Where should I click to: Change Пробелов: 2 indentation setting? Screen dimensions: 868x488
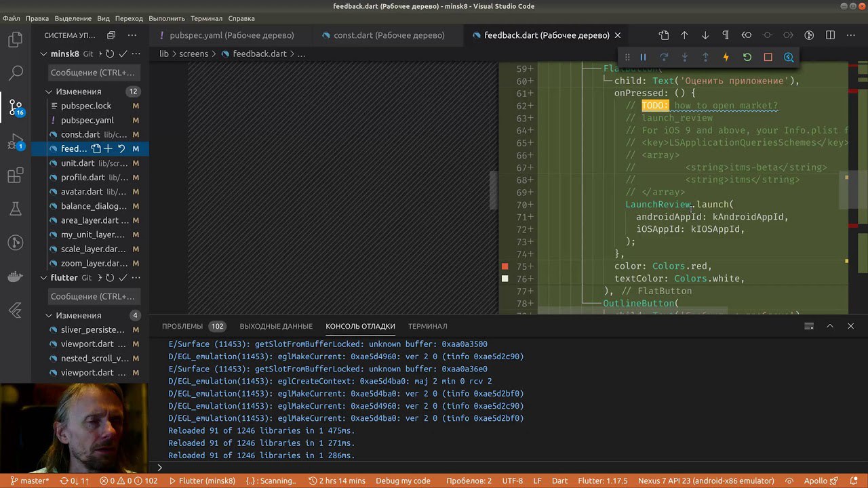(469, 481)
